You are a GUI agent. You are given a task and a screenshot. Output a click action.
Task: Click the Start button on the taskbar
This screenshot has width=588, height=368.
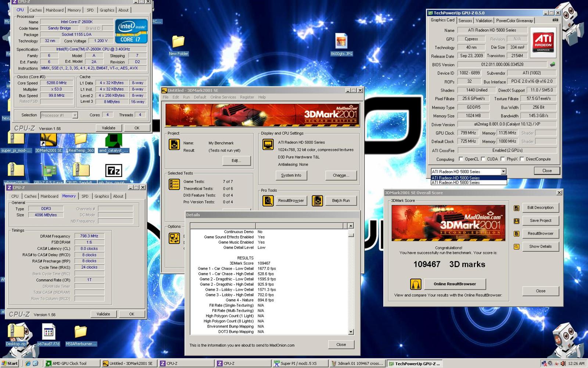(10, 363)
